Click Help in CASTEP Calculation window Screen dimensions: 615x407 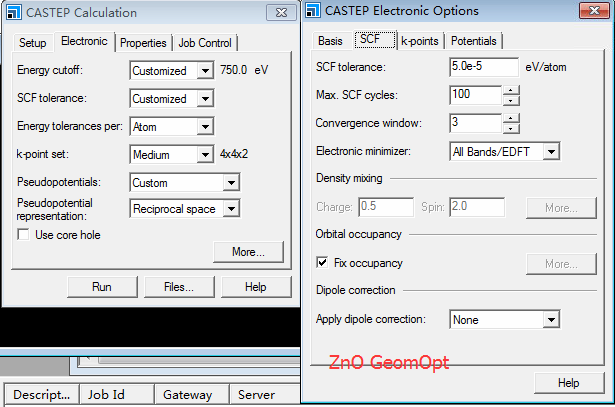256,287
